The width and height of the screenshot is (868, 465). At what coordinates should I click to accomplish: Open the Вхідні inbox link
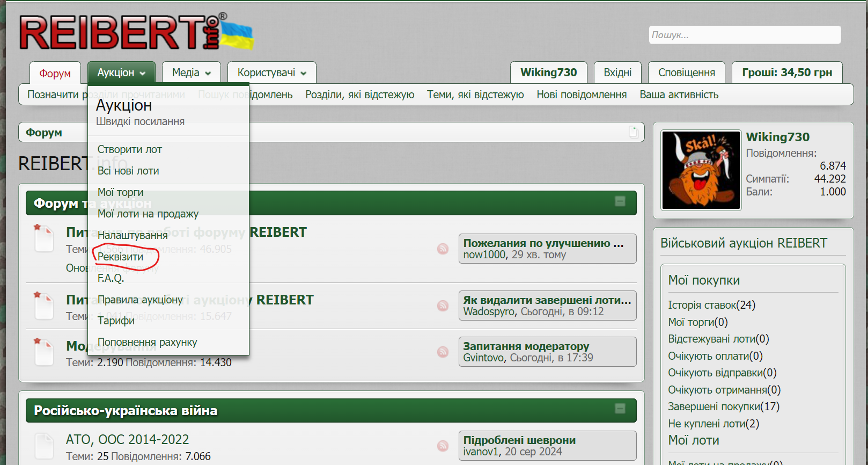click(x=617, y=72)
